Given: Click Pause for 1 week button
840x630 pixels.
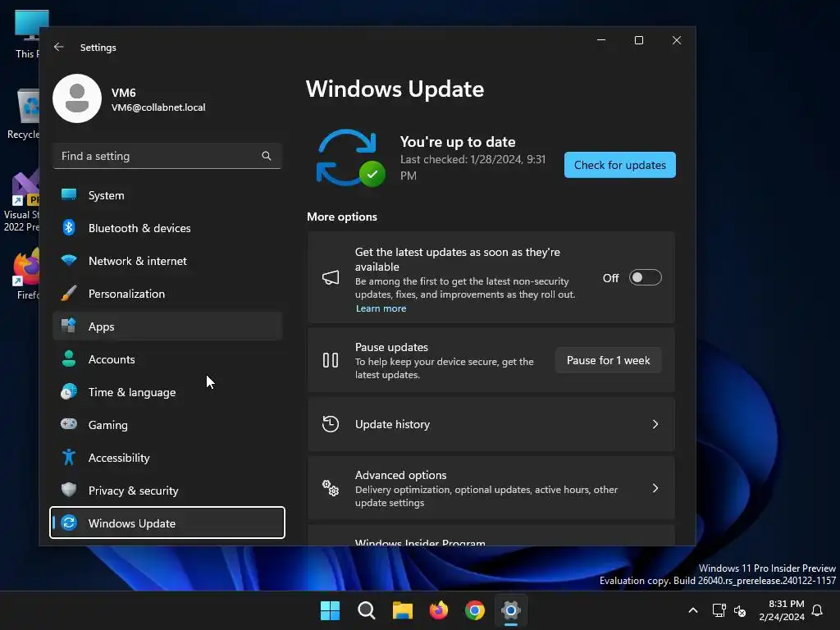Looking at the screenshot, I should [x=608, y=360].
